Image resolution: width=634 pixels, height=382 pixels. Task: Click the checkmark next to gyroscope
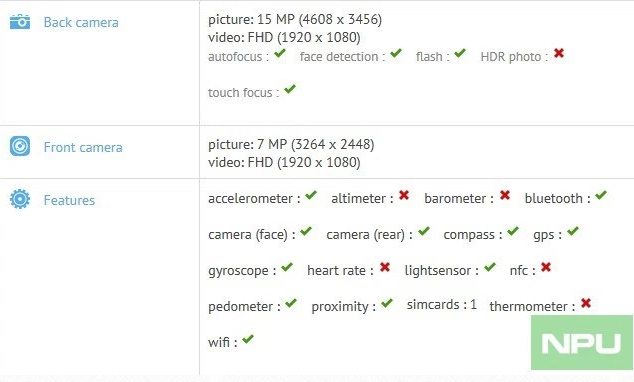pyautogui.click(x=287, y=267)
